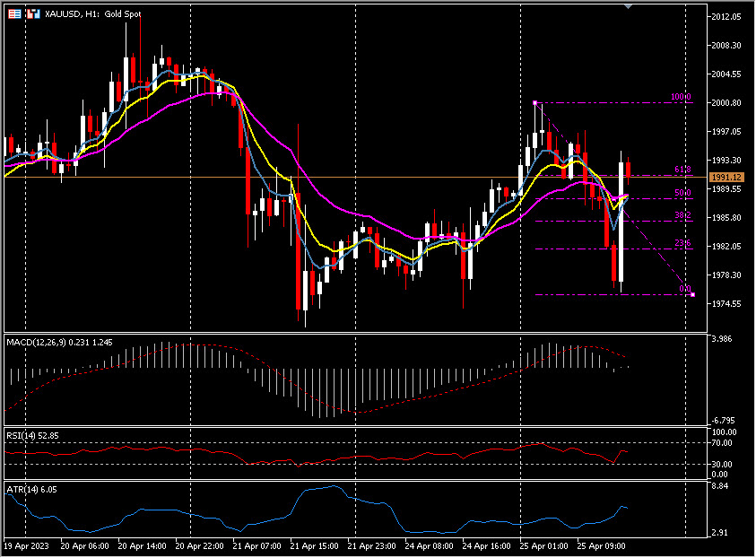Click the chart shift triangle marker at top
The width and height of the screenshot is (756, 558).
[628, 6]
